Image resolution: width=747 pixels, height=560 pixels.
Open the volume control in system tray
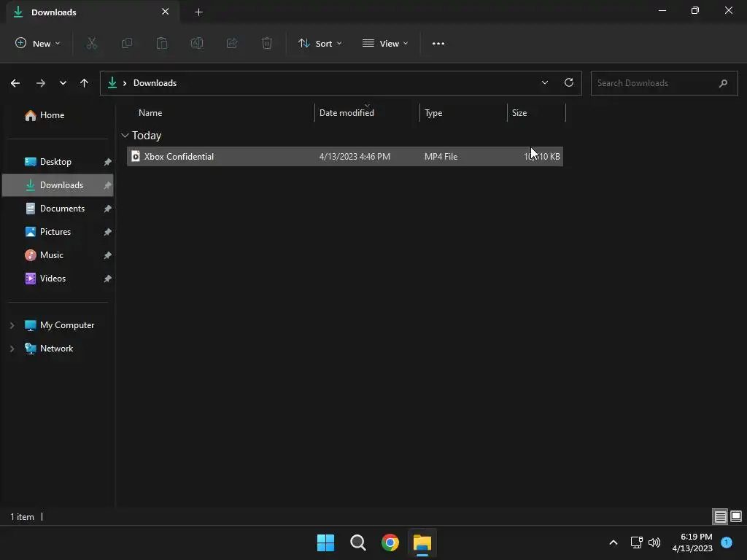pyautogui.click(x=654, y=542)
